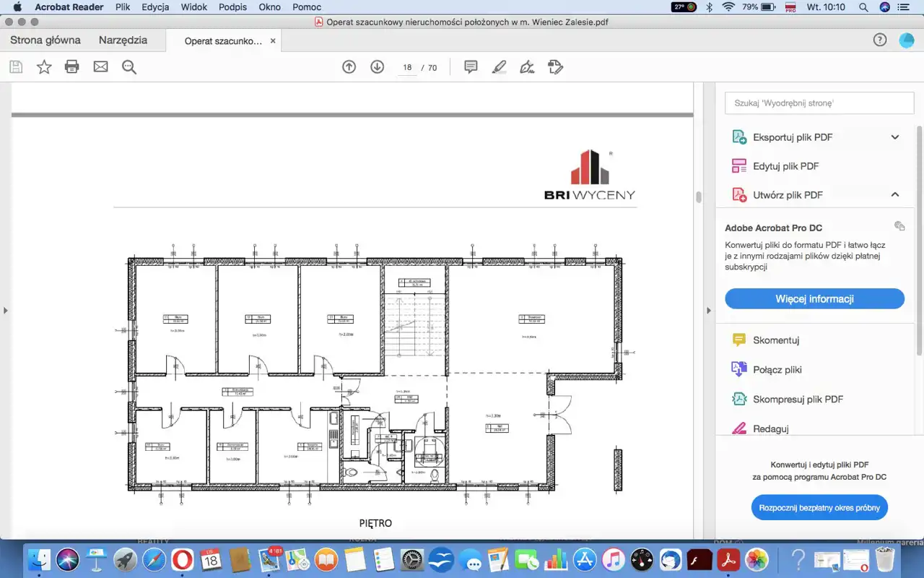Add a comment with speech bubble icon
Screen dimensions: 924x578
[x=471, y=67]
